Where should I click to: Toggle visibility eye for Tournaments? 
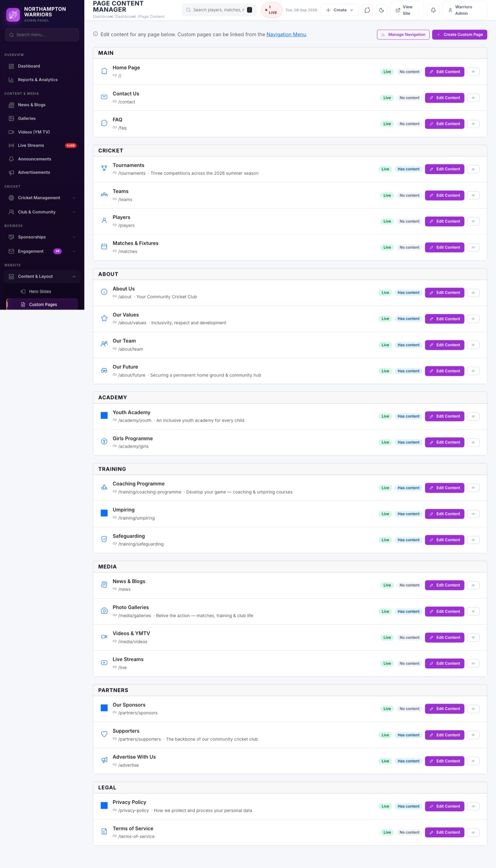473,169
